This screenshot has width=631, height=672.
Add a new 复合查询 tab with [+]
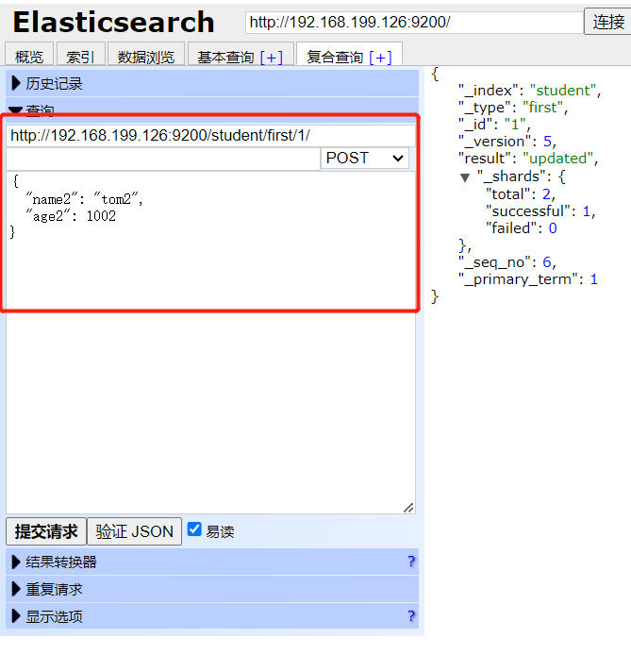380,57
